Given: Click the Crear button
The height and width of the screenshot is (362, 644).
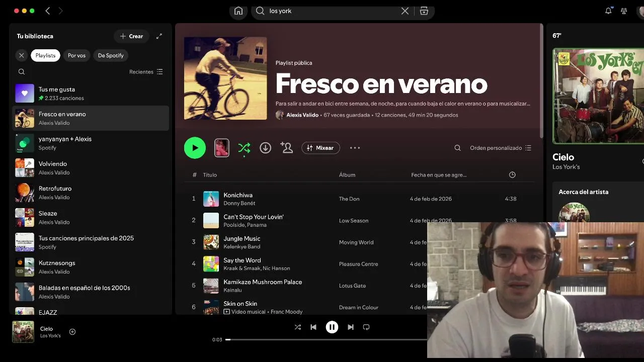Looking at the screenshot, I should point(131,36).
